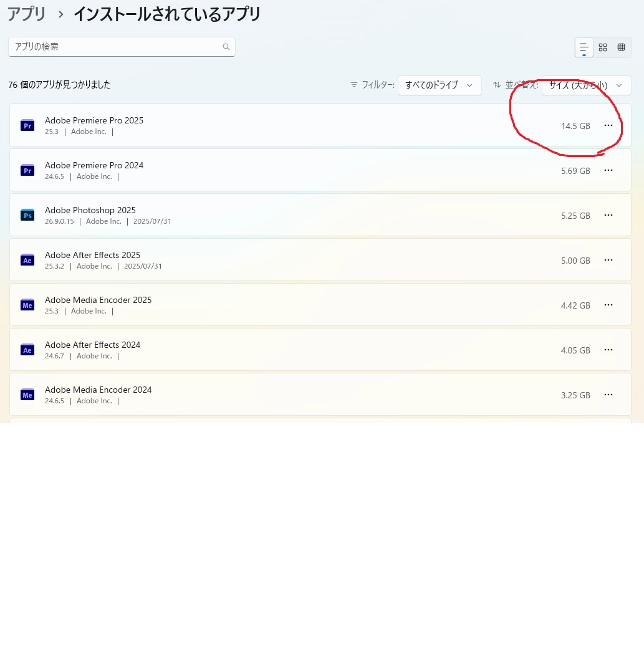Go back to アプリ breadcrumb
644x662 pixels.
coord(27,14)
